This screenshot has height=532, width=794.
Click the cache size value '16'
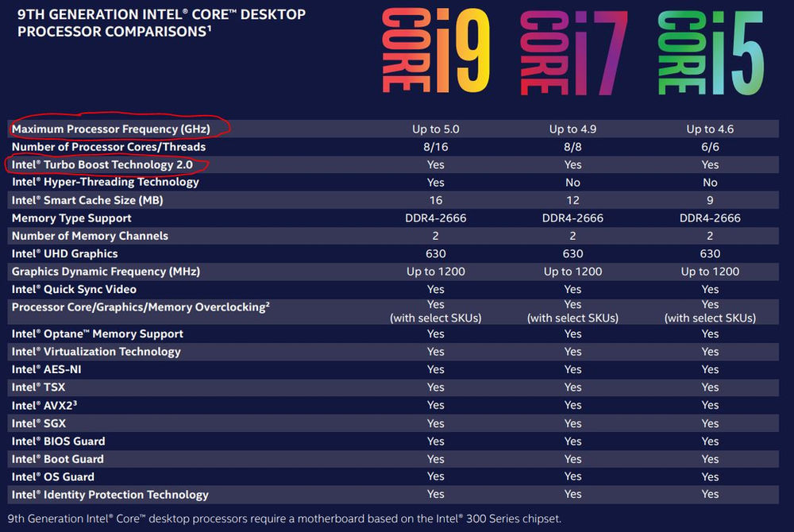435,200
